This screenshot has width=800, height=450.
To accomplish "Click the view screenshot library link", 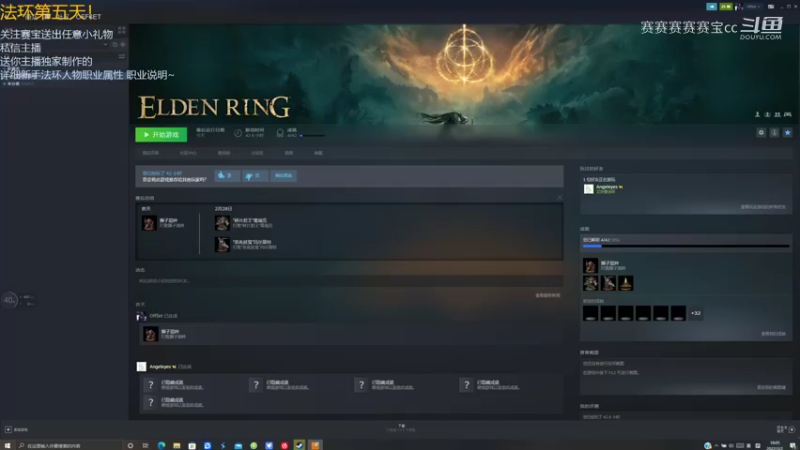I will 771,387.
